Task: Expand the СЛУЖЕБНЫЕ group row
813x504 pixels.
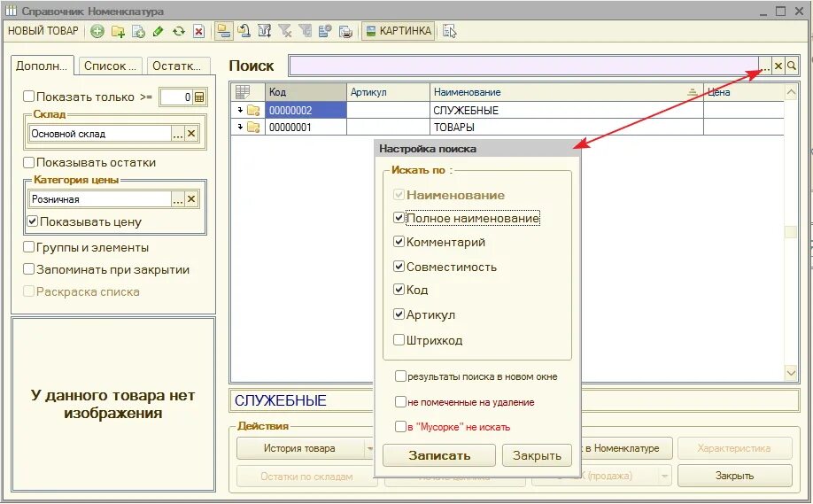Action: click(240, 110)
